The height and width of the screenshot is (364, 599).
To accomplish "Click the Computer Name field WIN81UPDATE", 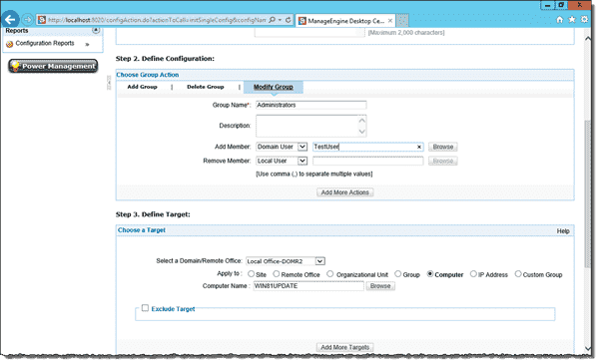I will [308, 286].
